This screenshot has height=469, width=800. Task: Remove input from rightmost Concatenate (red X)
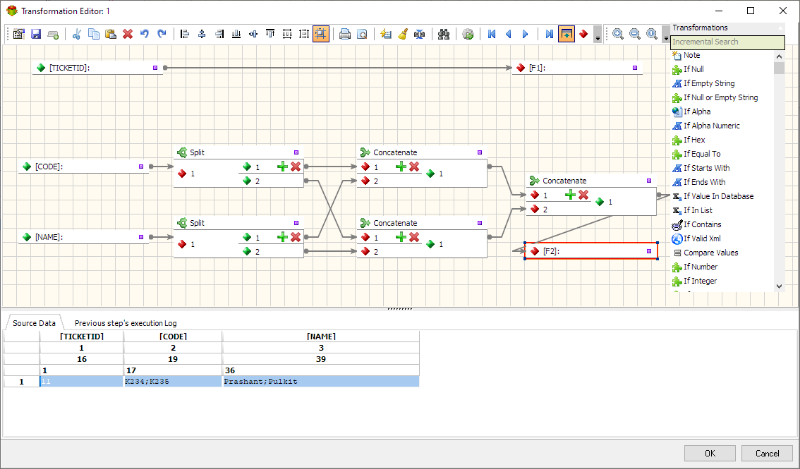tap(584, 194)
